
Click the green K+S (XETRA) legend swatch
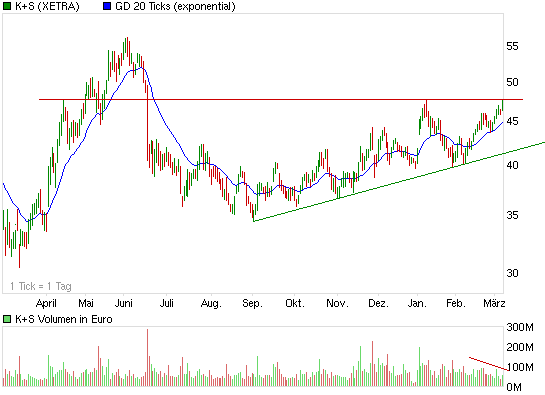(x=7, y=6)
